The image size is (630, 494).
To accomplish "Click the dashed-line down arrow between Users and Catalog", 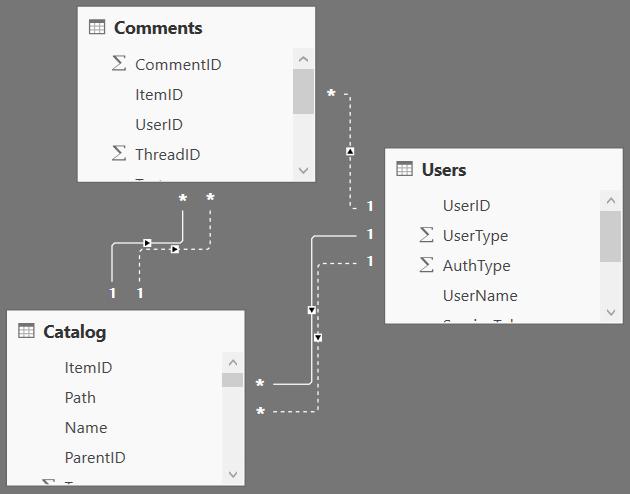I will click(318, 337).
